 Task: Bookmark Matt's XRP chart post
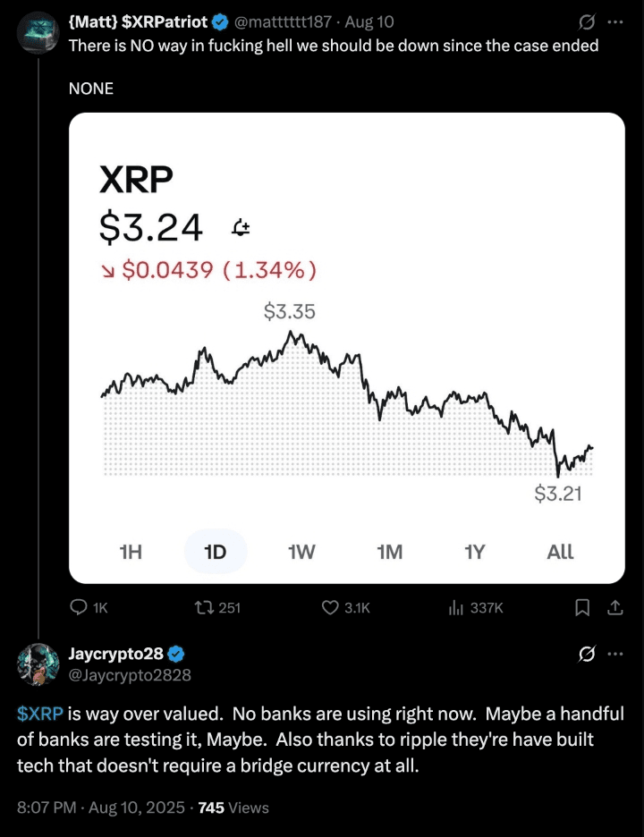click(582, 607)
